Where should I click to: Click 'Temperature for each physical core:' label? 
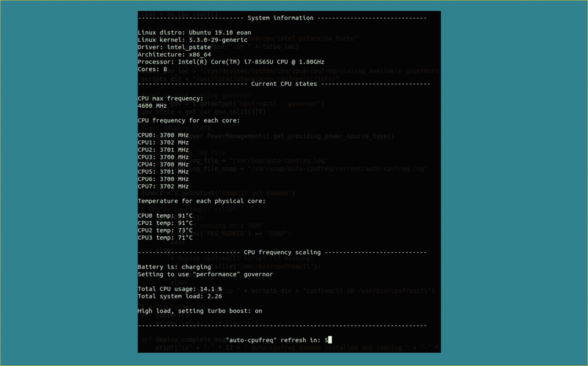pos(202,201)
